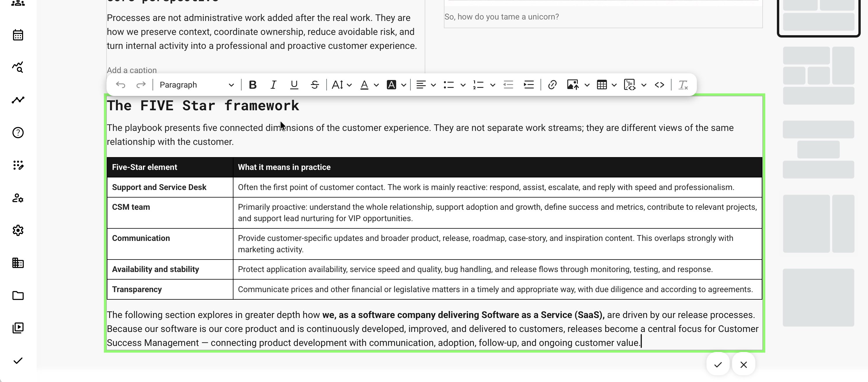Open the font background color picker

coord(396,85)
